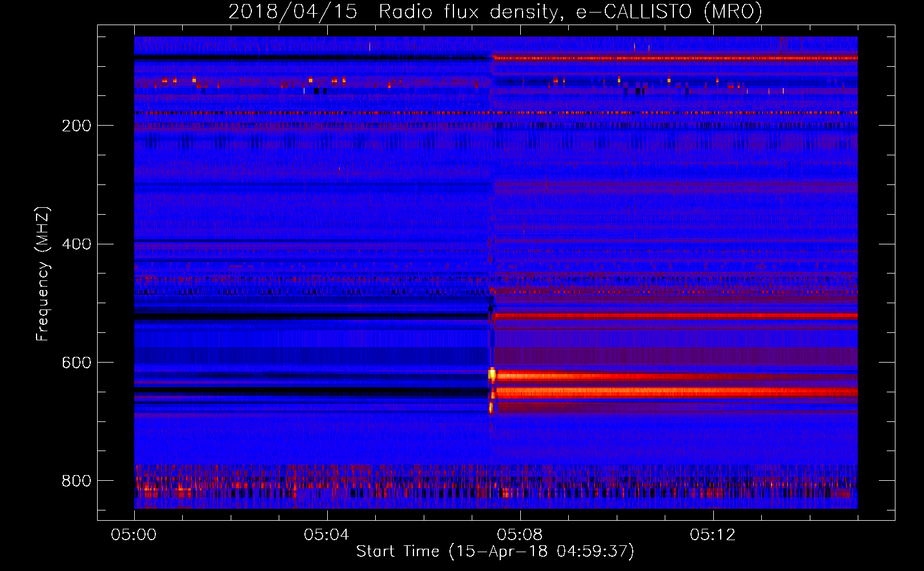
Task: Click the 400 frequency tick label
Action: pos(77,244)
